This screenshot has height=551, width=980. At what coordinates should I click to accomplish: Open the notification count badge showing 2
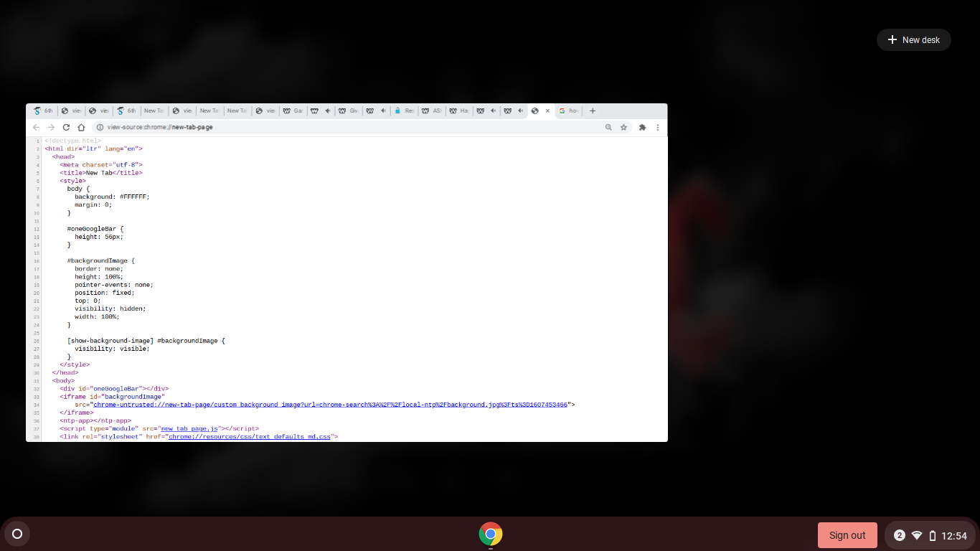[900, 535]
